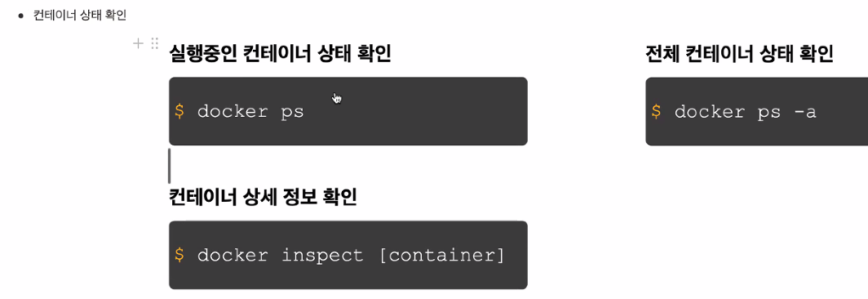Click the dollar sign before docker inspect
Screen dimensions: 868x299
coord(179,255)
